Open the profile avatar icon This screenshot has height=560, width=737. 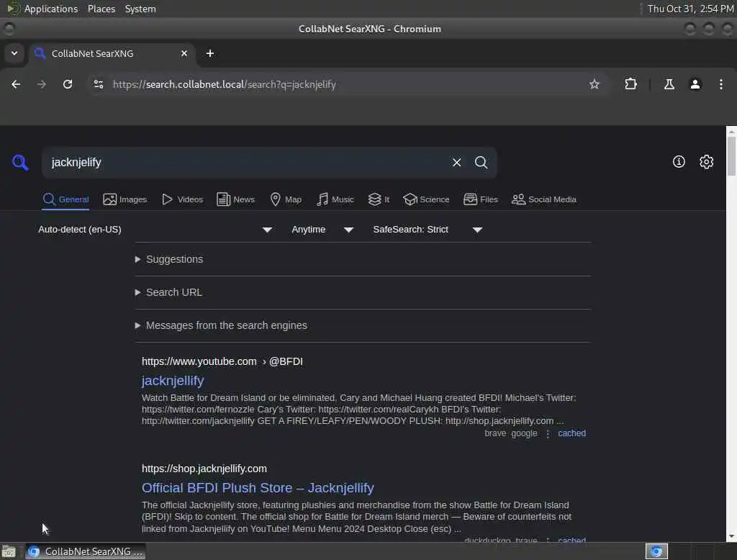click(695, 84)
